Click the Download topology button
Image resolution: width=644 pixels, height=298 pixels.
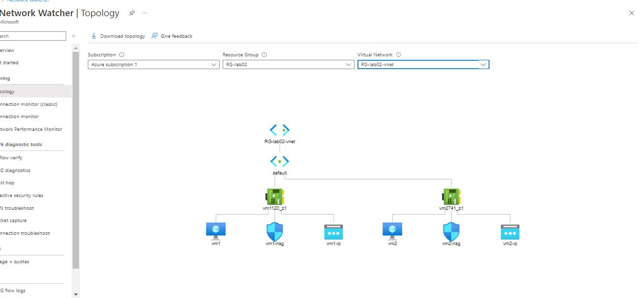[118, 36]
